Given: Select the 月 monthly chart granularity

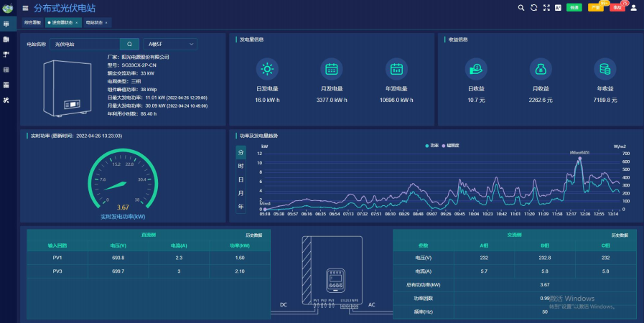Looking at the screenshot, I should [x=241, y=193].
